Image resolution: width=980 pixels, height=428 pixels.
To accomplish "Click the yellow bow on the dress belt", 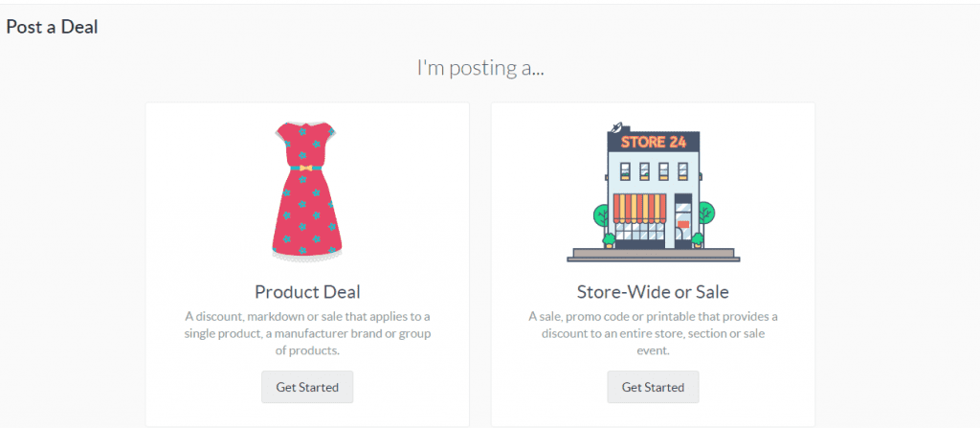I will pos(305,168).
